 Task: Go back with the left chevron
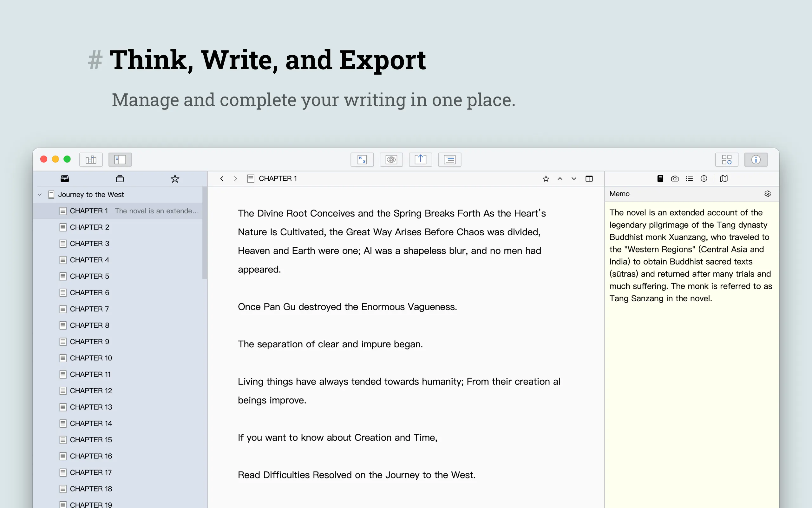click(x=222, y=179)
